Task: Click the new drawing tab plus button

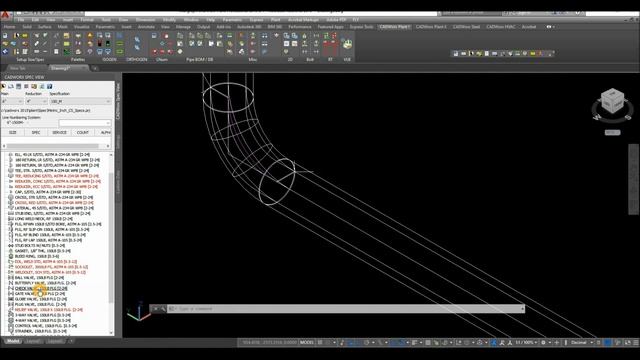Action: tap(95, 69)
